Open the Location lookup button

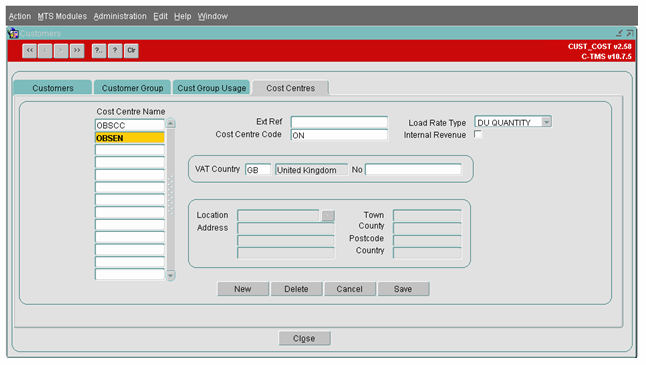(328, 215)
